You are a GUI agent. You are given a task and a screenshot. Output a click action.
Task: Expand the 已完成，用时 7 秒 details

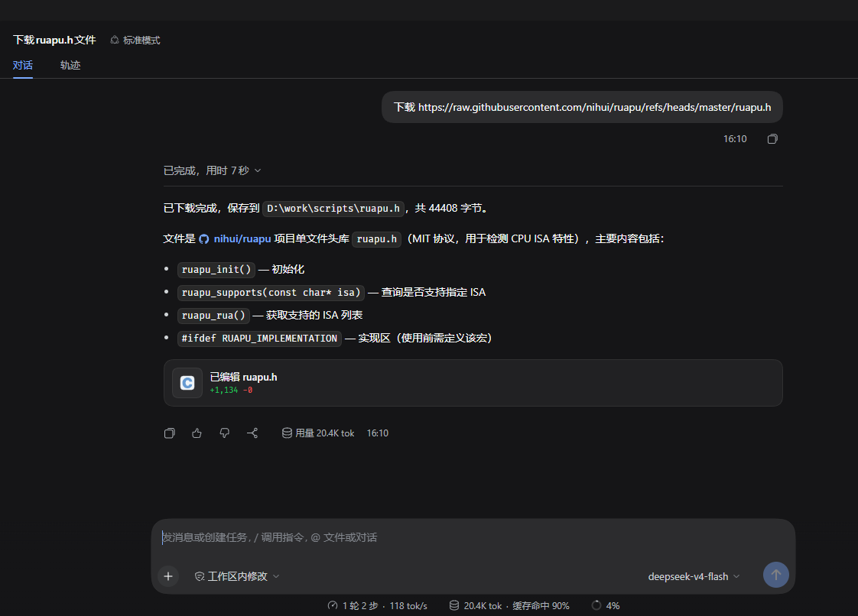(x=213, y=170)
